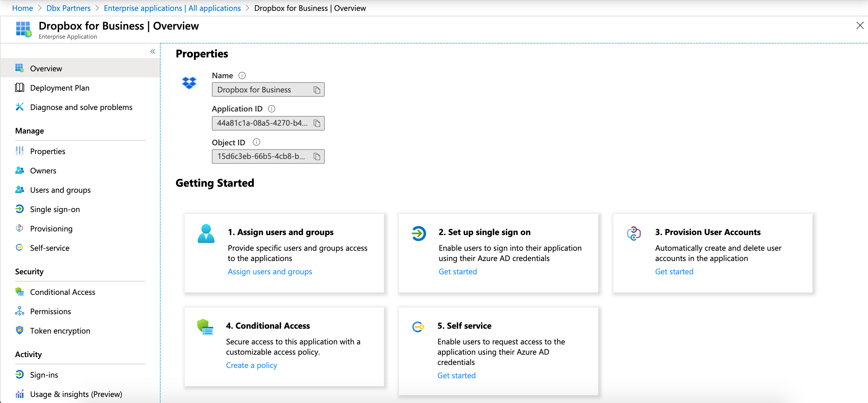Click Application ID text field
The image size is (868, 403).
pos(262,123)
